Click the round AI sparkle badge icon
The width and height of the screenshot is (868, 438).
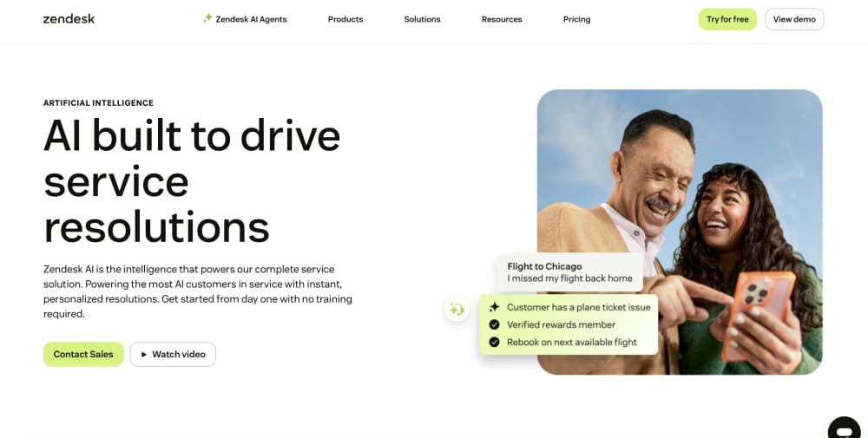tap(457, 309)
